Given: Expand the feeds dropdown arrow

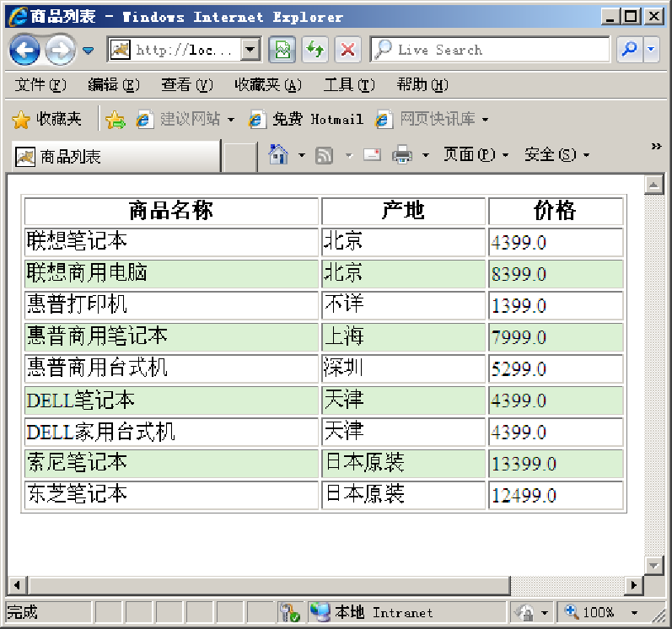Looking at the screenshot, I should [349, 155].
